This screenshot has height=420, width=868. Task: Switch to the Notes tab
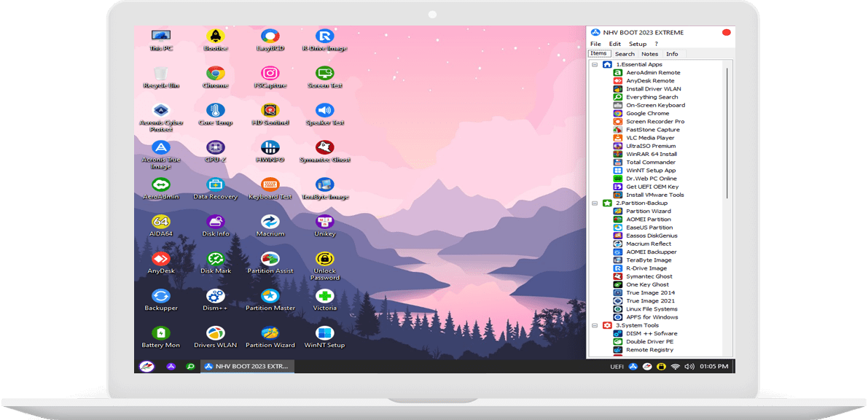click(650, 54)
